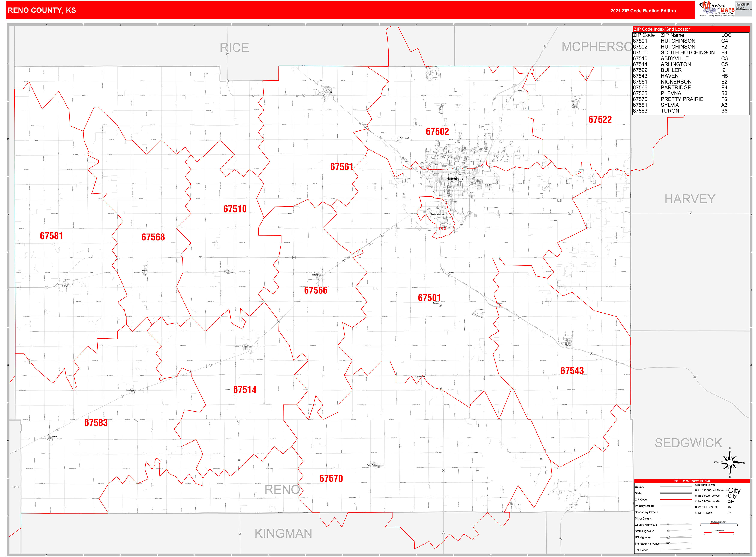This screenshot has height=557, width=756.
Task: Select the State Highways circle marker in the legend
Action: (x=668, y=531)
